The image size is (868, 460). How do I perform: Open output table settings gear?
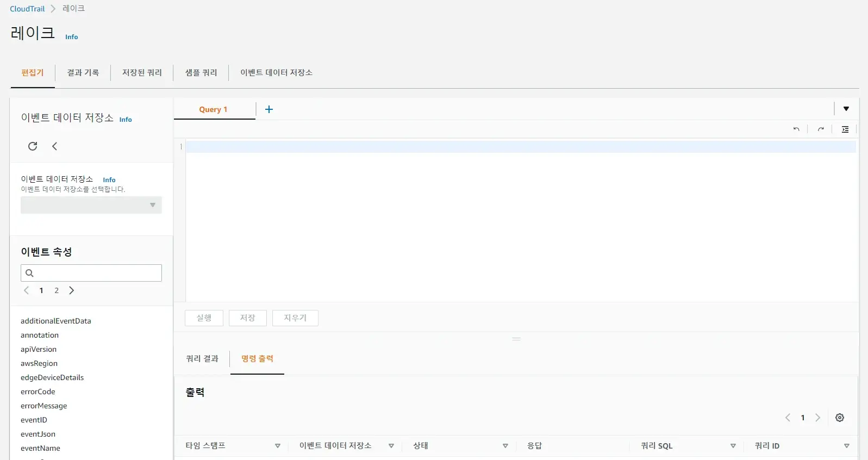coord(840,418)
